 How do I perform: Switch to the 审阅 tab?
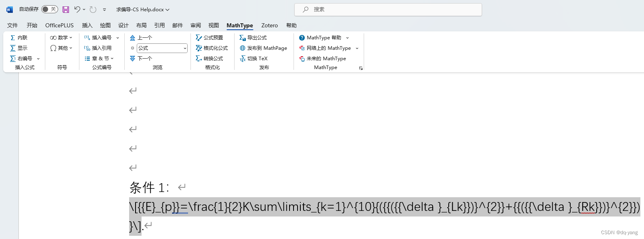pos(196,25)
